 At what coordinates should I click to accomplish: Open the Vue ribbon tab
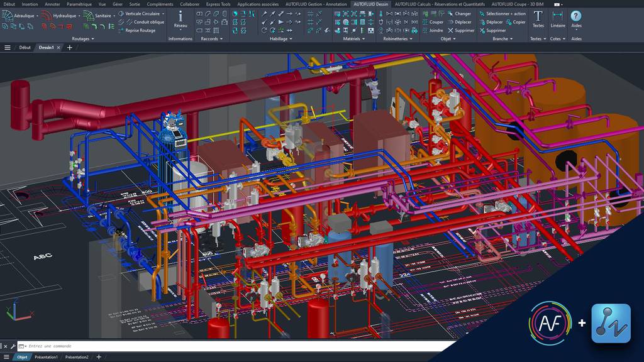tap(103, 4)
